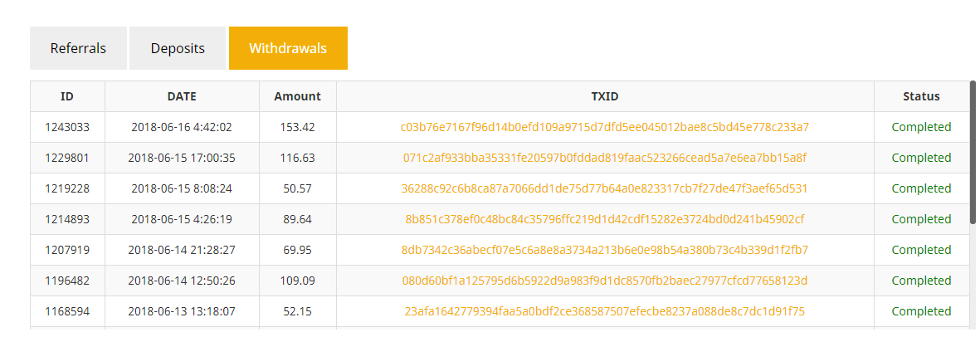Click the ID column header
This screenshot has width=980, height=337.
pos(67,96)
